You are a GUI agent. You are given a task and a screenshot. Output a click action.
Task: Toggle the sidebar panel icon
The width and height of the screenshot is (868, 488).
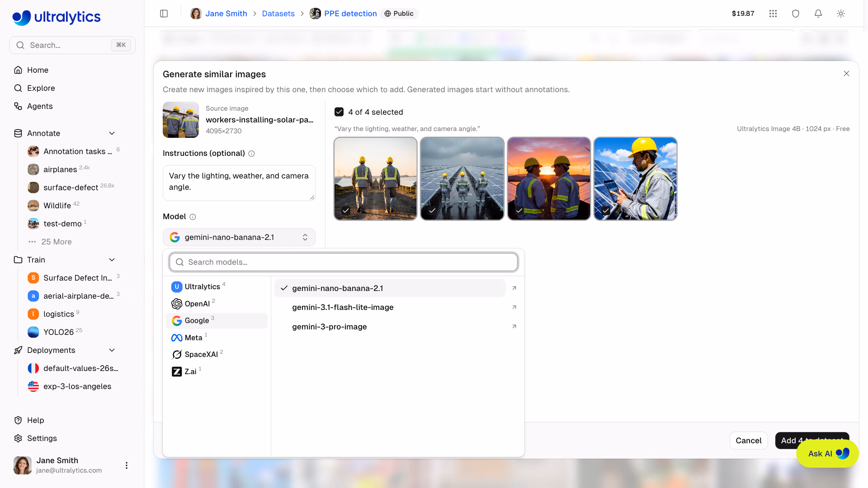[x=164, y=14]
